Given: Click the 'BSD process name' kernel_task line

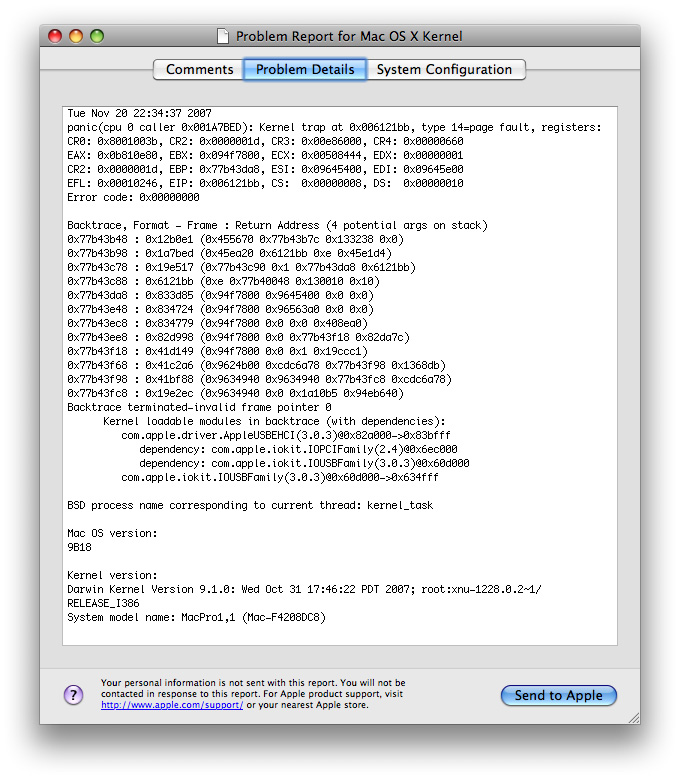Looking at the screenshot, I should click(250, 505).
